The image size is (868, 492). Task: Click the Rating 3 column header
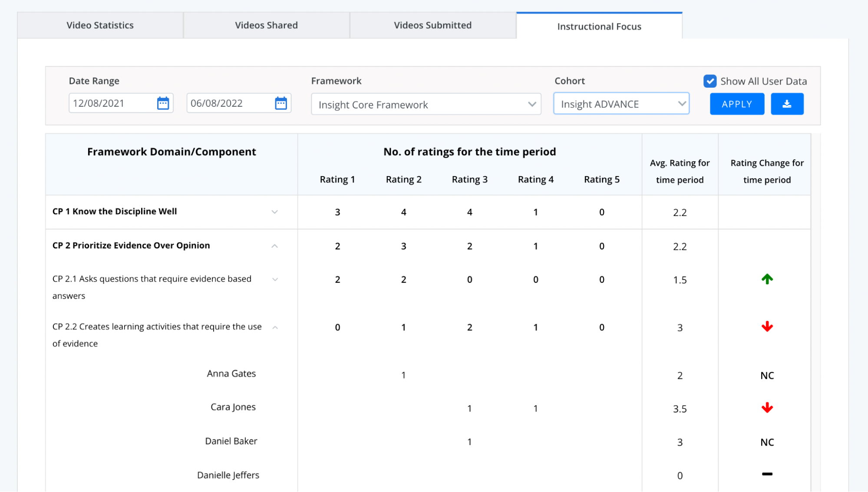pos(469,179)
